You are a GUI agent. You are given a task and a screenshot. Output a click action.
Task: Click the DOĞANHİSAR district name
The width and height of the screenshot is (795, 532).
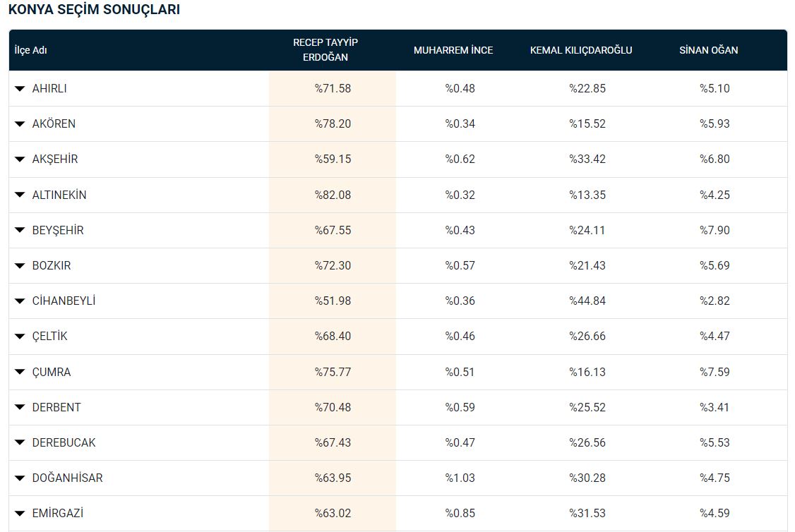tap(67, 478)
